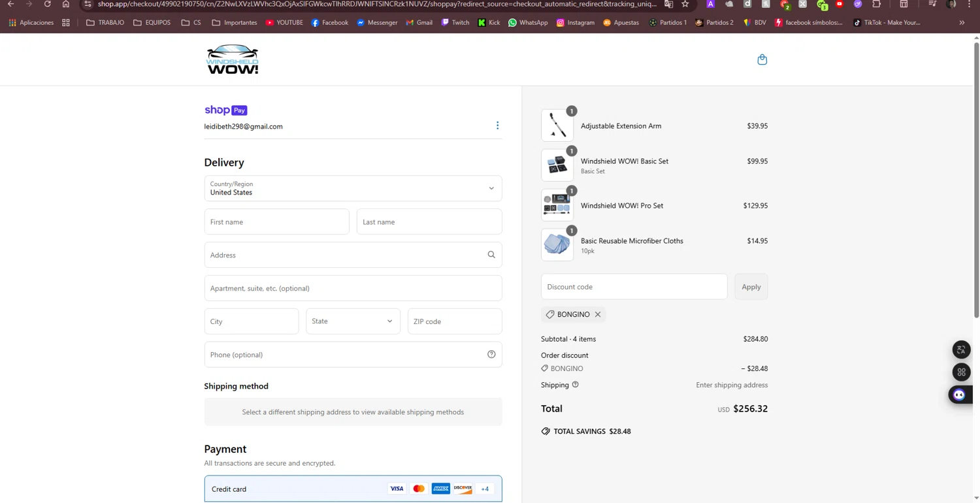This screenshot has width=980, height=503.
Task: Open the CS bookmarks folder
Action: pos(191,22)
